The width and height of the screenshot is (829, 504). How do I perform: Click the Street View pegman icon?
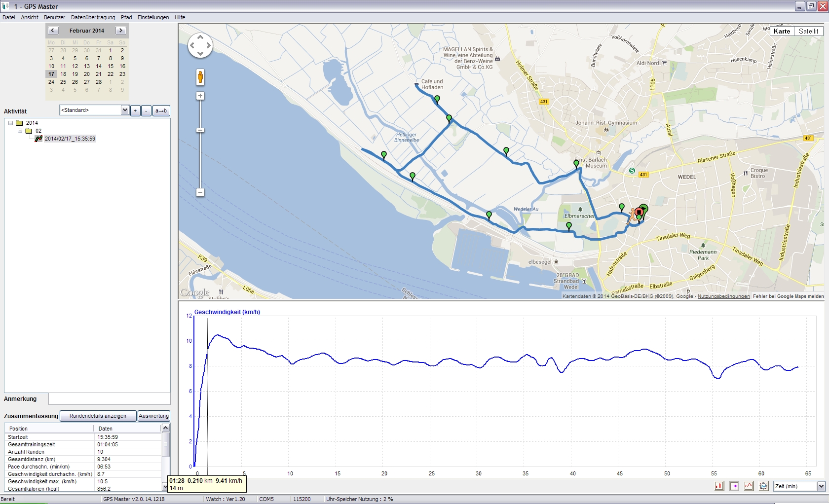(x=200, y=77)
